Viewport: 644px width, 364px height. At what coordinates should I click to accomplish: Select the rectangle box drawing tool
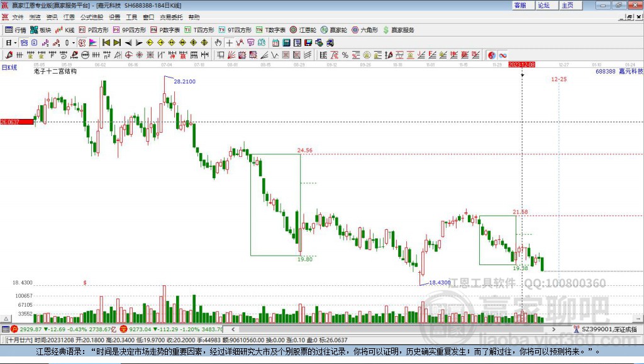221,55
